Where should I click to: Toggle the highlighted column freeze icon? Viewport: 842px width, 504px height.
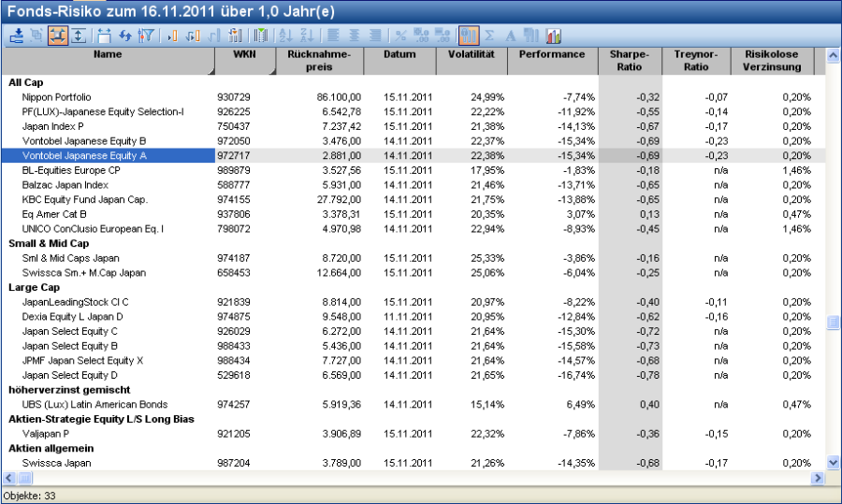pyautogui.click(x=469, y=36)
